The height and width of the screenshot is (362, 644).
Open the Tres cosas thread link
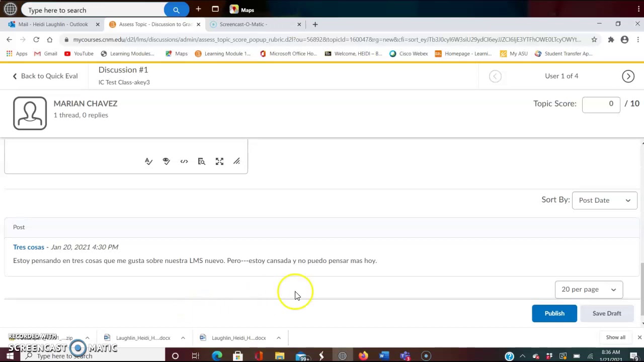click(x=29, y=247)
